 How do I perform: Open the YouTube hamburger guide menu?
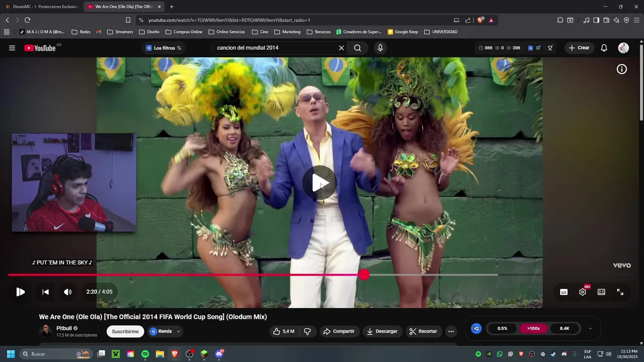12,48
